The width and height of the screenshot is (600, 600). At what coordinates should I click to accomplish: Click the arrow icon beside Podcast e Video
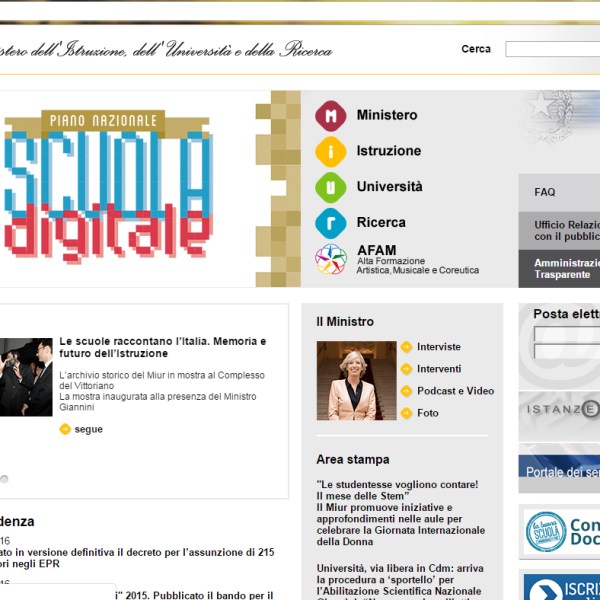coord(406,391)
